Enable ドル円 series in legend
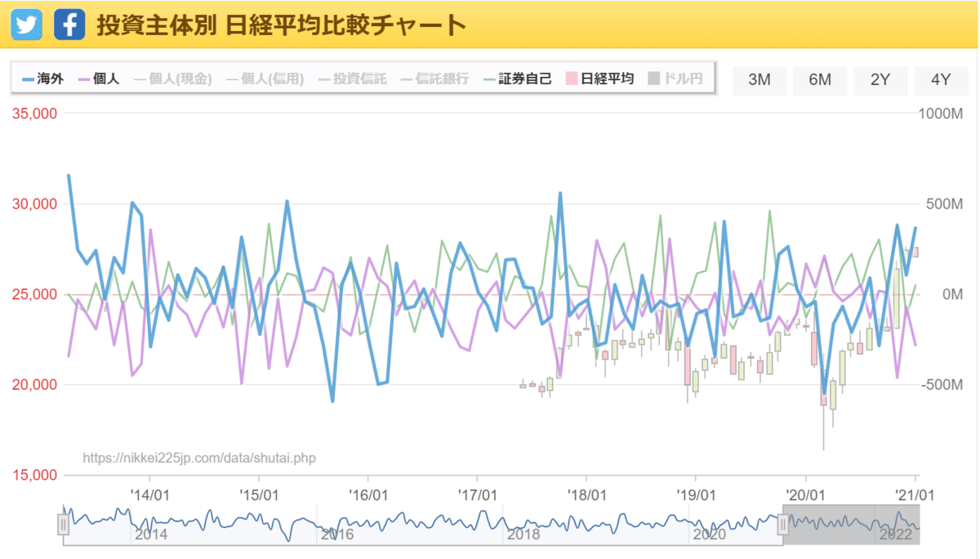This screenshot has width=980, height=559. 675,79
